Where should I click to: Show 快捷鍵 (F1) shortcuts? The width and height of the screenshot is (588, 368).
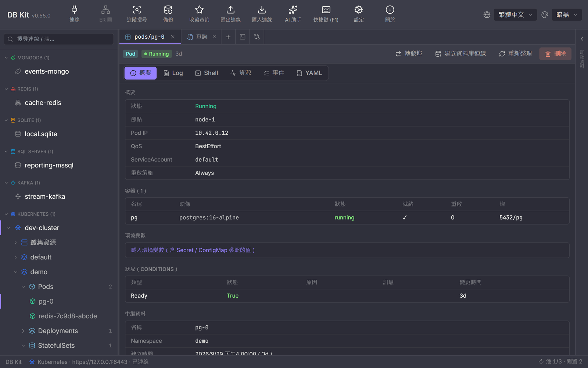(326, 14)
